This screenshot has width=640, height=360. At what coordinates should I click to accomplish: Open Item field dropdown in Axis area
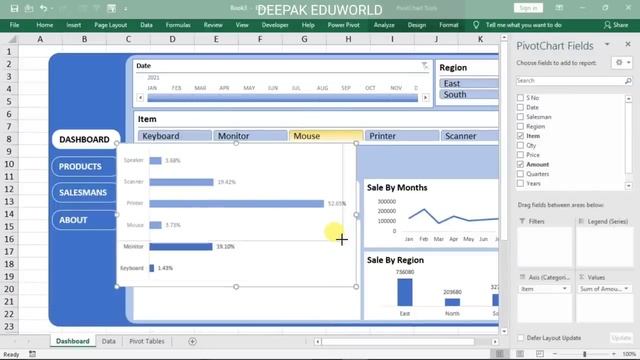(565, 289)
